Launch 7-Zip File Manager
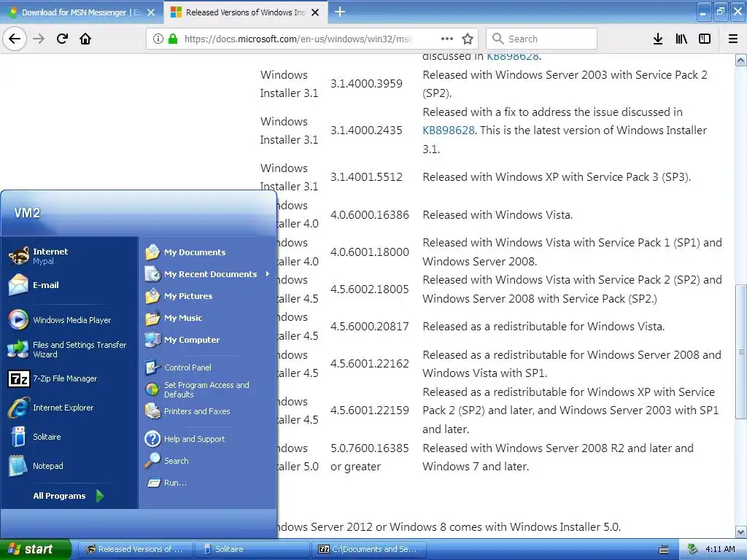Image resolution: width=747 pixels, height=560 pixels. (69, 378)
